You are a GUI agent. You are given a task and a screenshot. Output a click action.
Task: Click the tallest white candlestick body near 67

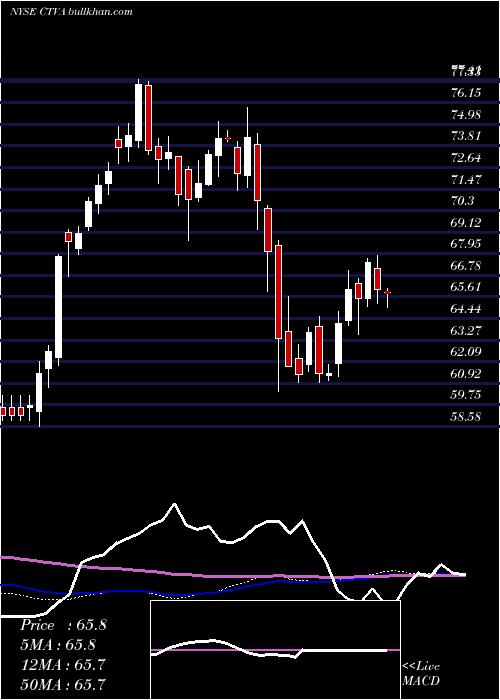58,307
